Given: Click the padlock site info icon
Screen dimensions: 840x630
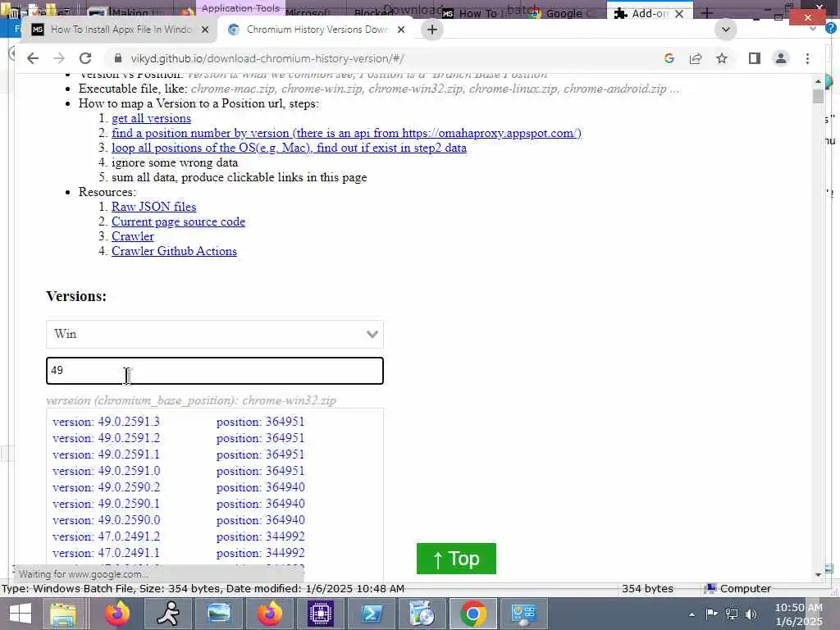Looking at the screenshot, I should click(x=118, y=58).
